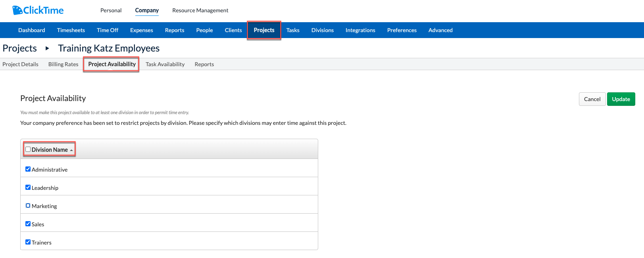Switch to the Personal section
This screenshot has height=258, width=644.
pos(111,10)
